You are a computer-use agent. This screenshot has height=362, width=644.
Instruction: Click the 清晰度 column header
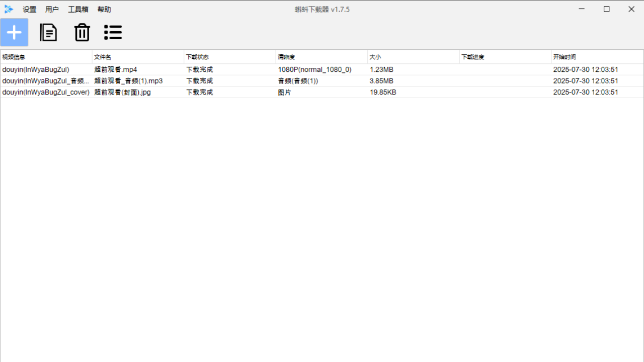pyautogui.click(x=321, y=57)
